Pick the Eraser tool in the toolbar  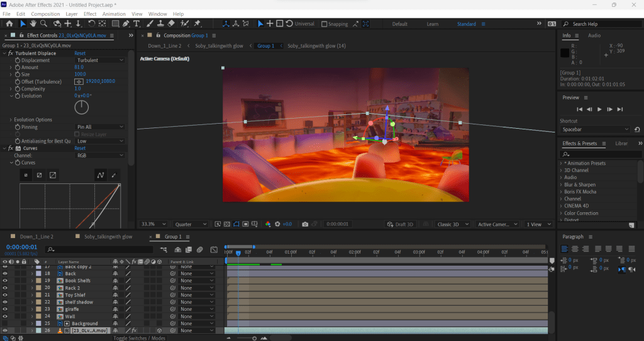tap(170, 24)
